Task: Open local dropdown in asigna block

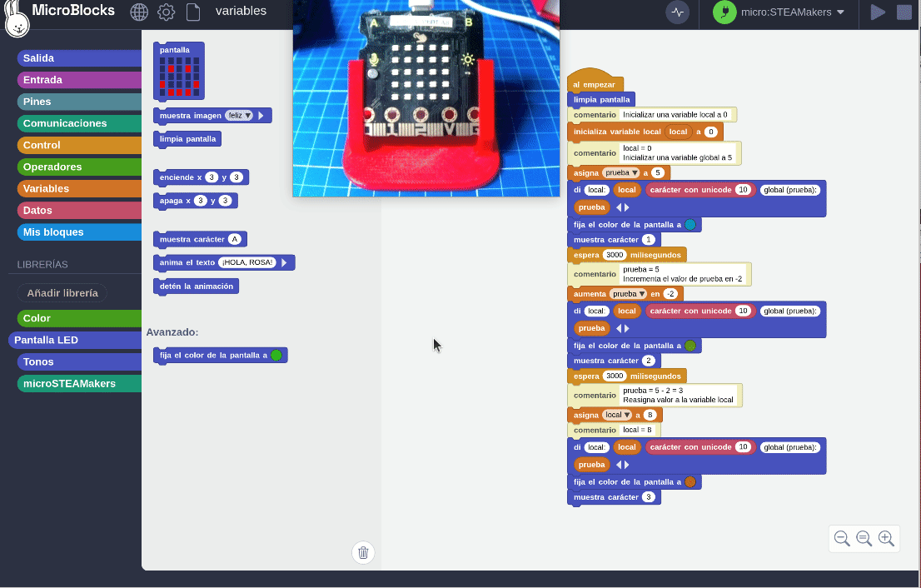Action: pyautogui.click(x=617, y=415)
